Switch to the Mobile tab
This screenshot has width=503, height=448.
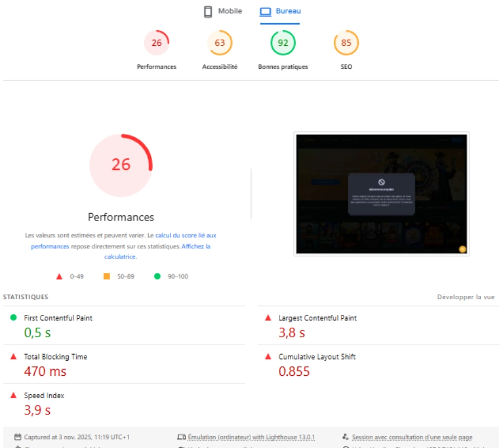point(224,10)
